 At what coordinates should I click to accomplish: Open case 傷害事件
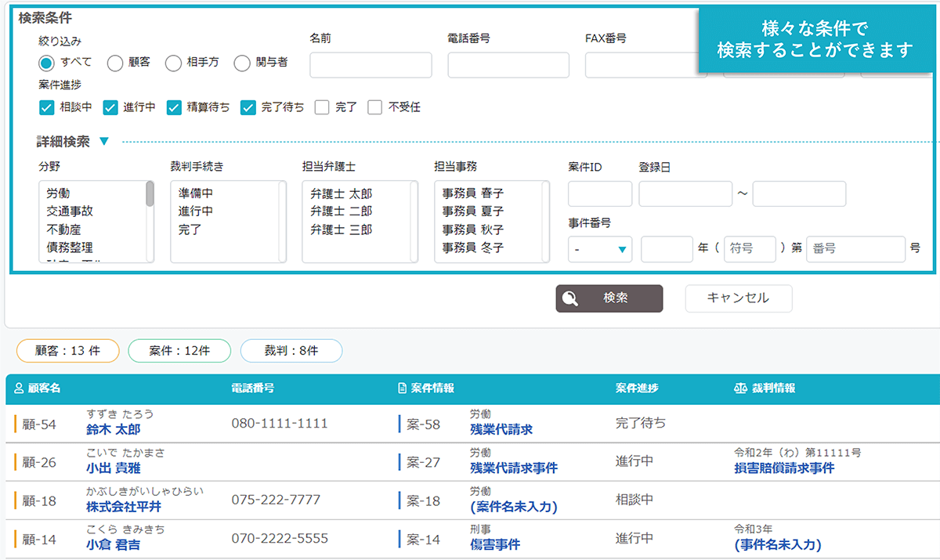[495, 544]
